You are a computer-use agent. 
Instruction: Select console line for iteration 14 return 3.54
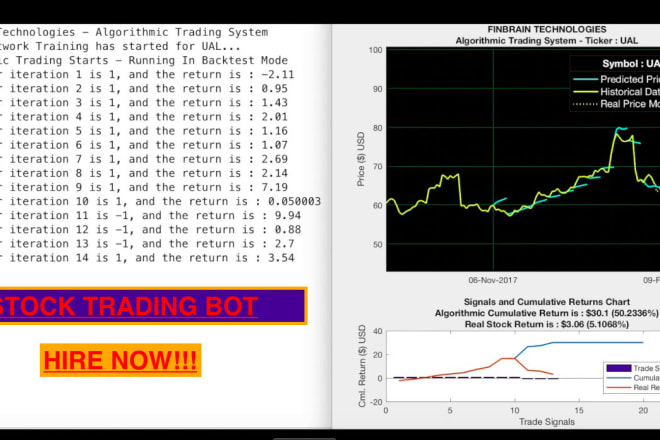[147, 258]
